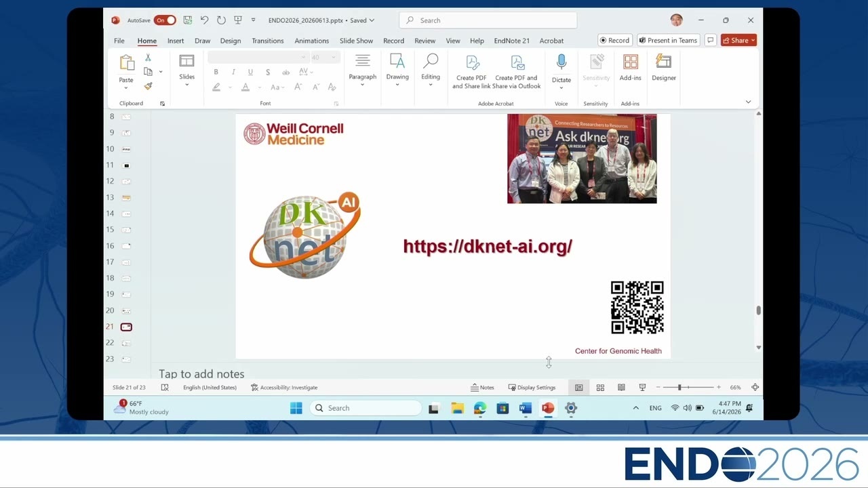Screen dimensions: 868x488
Task: Open the Drawing dropdown
Action: pos(397,70)
